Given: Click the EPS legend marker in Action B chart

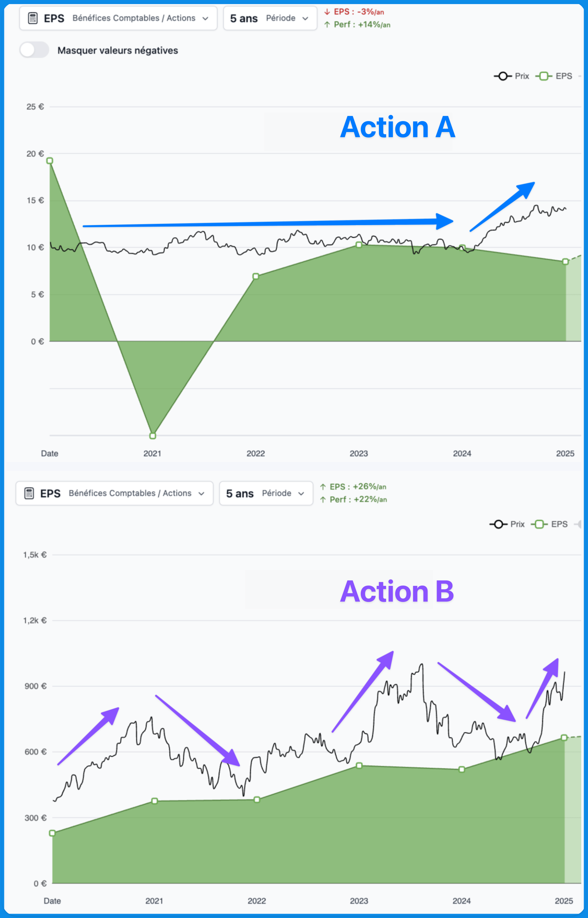Looking at the screenshot, I should click(x=539, y=524).
